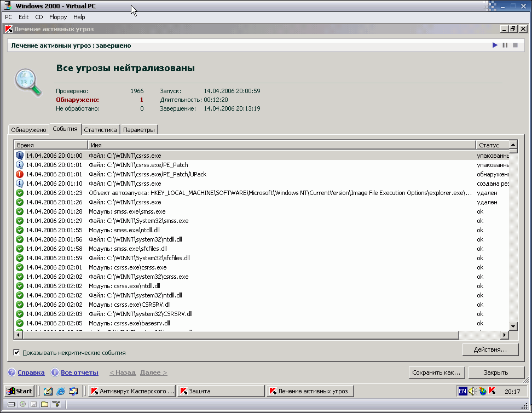The image size is (532, 413).
Task: Select row Модуль: csrss.exe\basesrv.dll
Action: (x=262, y=323)
